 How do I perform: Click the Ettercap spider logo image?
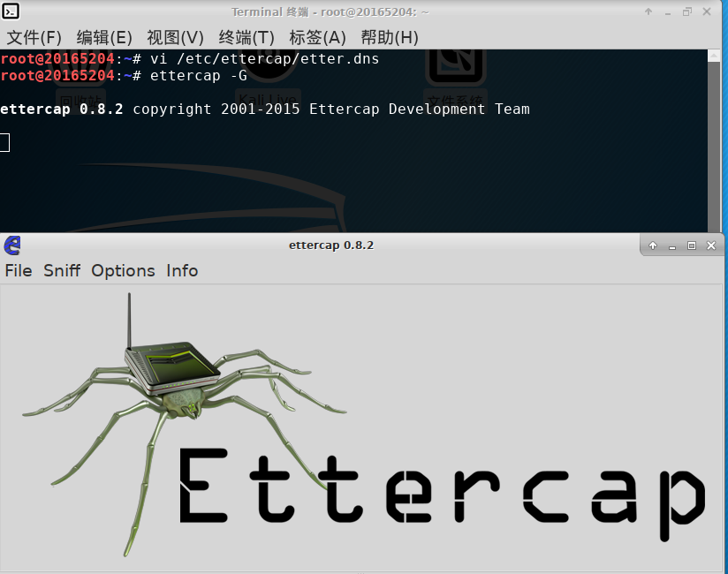point(363,425)
